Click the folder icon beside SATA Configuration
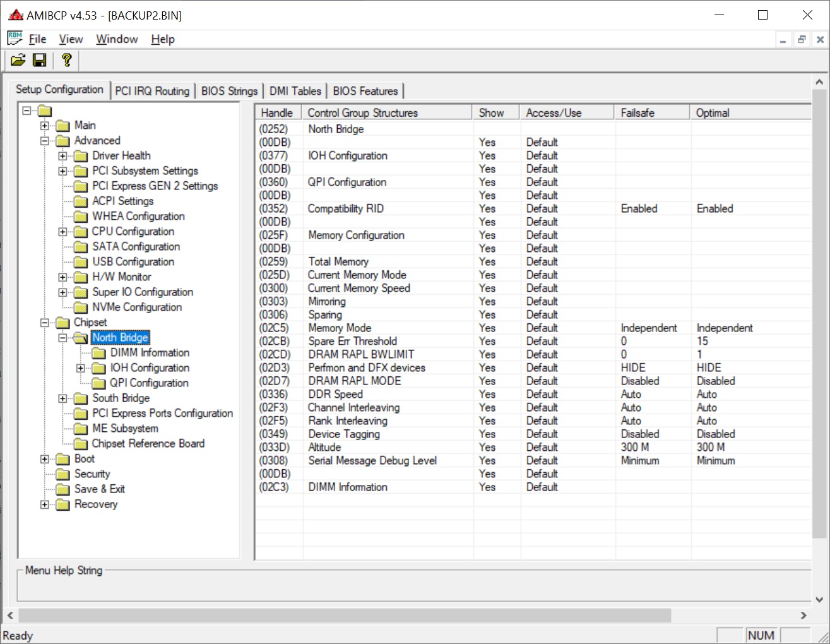The height and width of the screenshot is (644, 830). tap(81, 247)
